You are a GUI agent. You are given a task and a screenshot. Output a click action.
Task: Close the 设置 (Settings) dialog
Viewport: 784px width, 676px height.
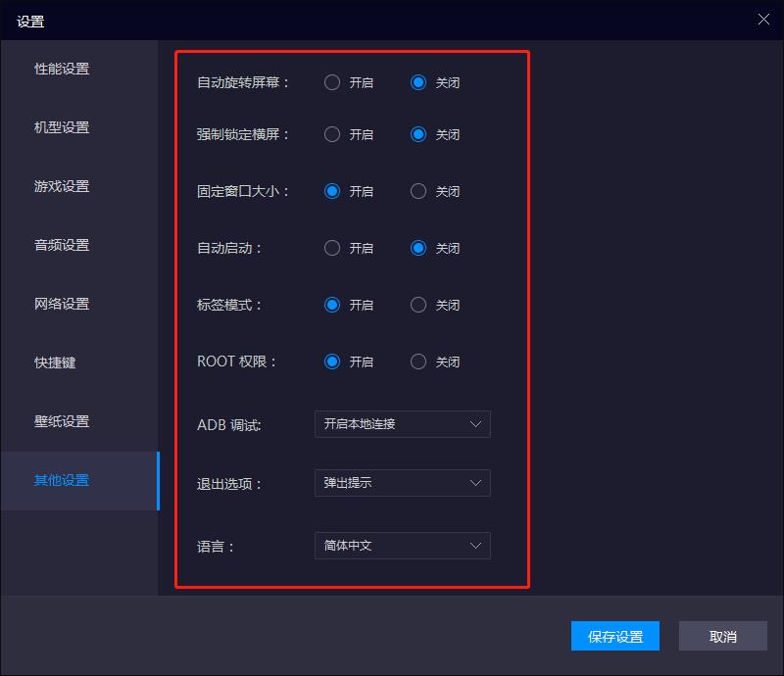tap(761, 19)
